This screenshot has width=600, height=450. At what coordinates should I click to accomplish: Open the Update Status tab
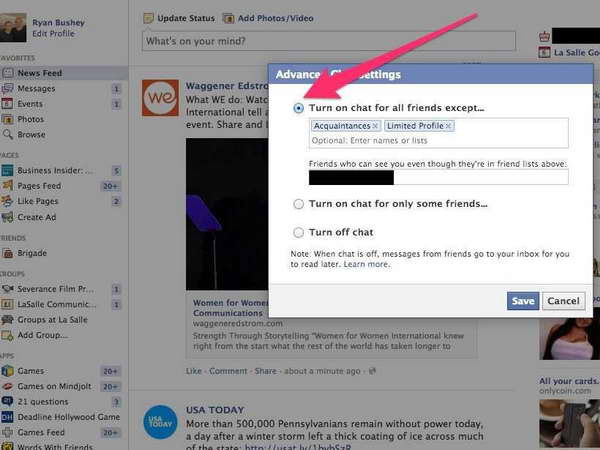(x=186, y=18)
